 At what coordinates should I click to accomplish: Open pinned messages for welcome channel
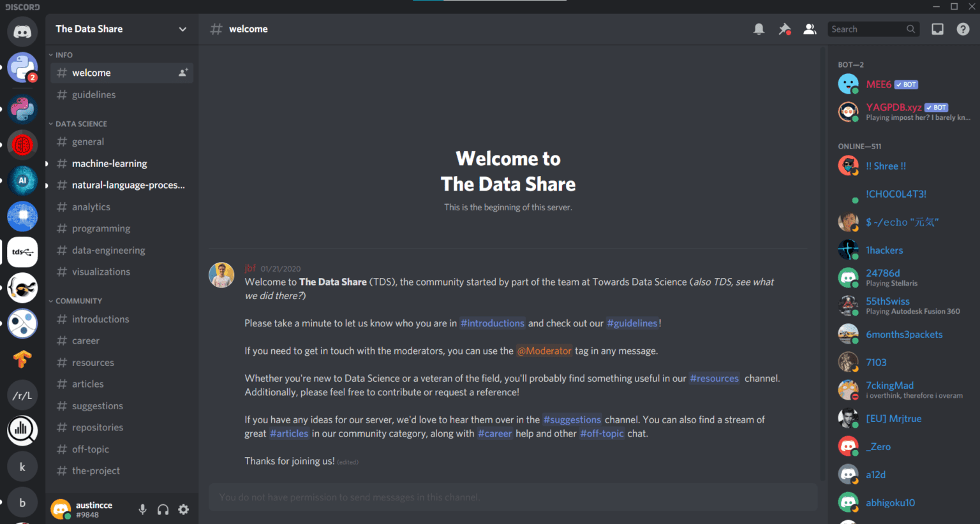pyautogui.click(x=784, y=29)
